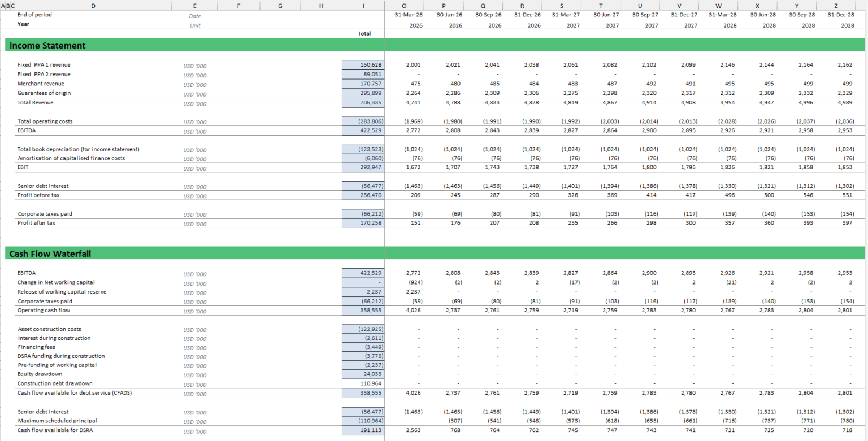Click the Profit after tax total 170,258

pyautogui.click(x=364, y=224)
